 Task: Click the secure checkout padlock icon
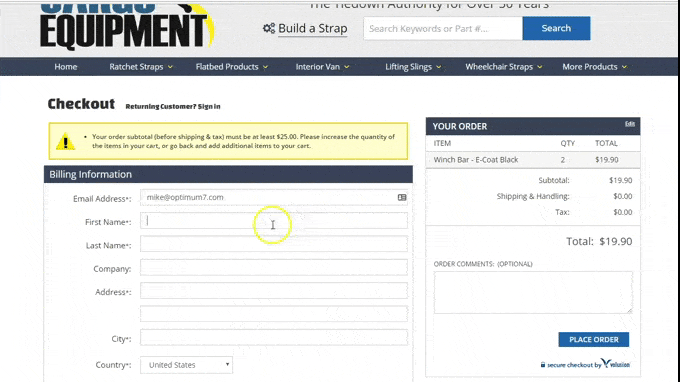tap(543, 365)
